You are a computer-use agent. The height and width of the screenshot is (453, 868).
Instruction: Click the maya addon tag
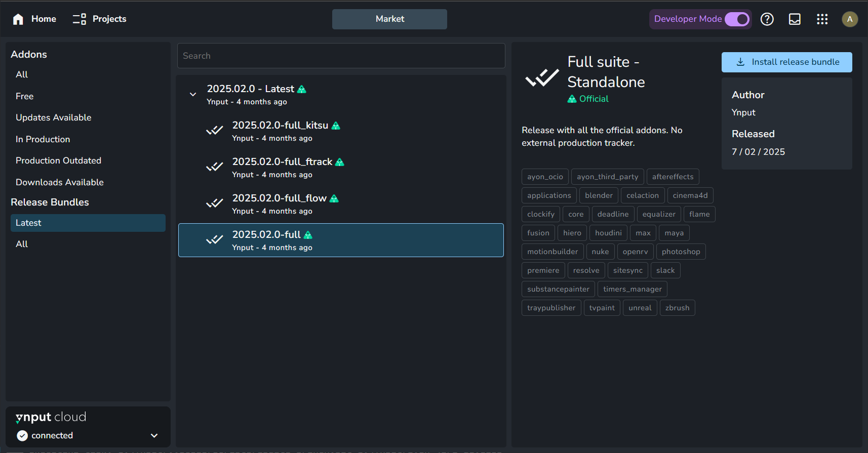click(674, 233)
